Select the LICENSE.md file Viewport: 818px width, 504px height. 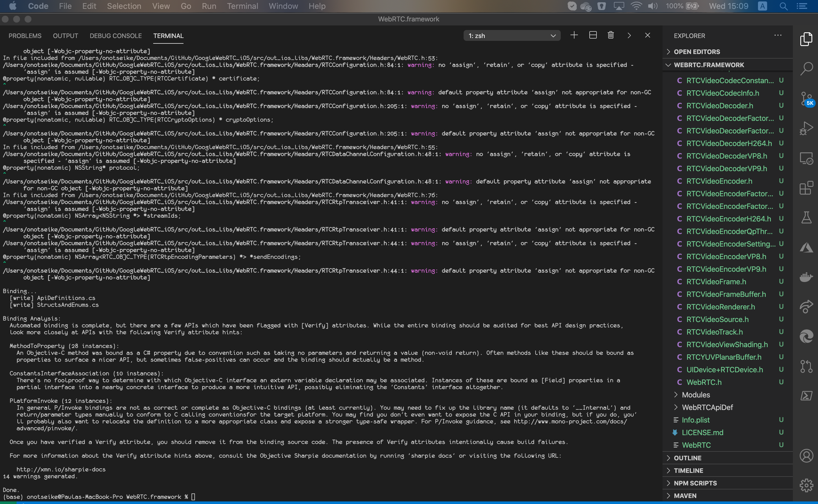pos(703,432)
